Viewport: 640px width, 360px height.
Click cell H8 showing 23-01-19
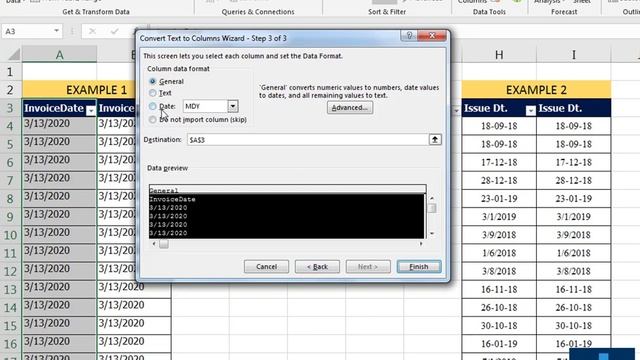click(499, 199)
